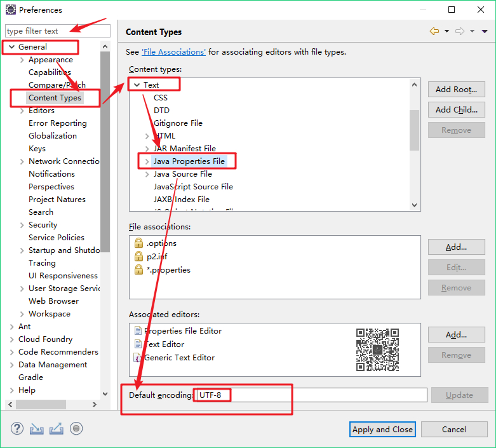The image size is (496, 448).
Task: Click the QR code image
Action: (x=377, y=350)
